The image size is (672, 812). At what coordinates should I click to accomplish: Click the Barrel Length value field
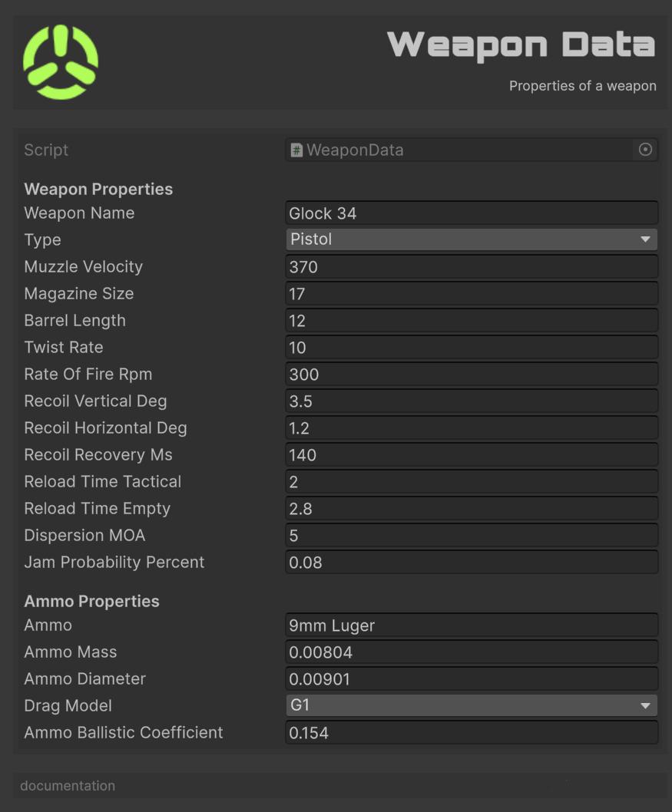(x=472, y=321)
